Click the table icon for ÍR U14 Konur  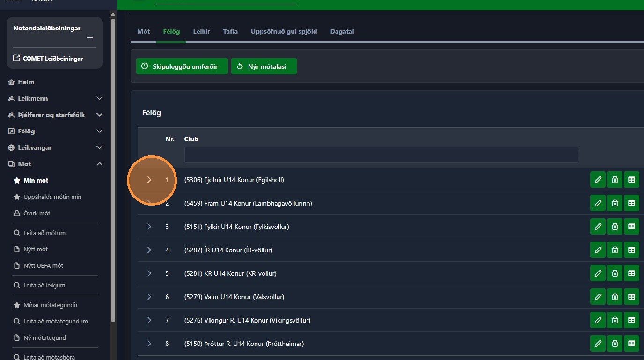631,250
